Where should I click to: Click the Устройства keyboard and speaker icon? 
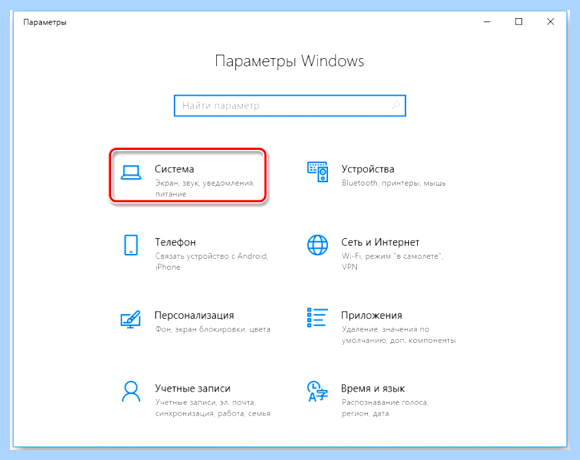click(317, 172)
